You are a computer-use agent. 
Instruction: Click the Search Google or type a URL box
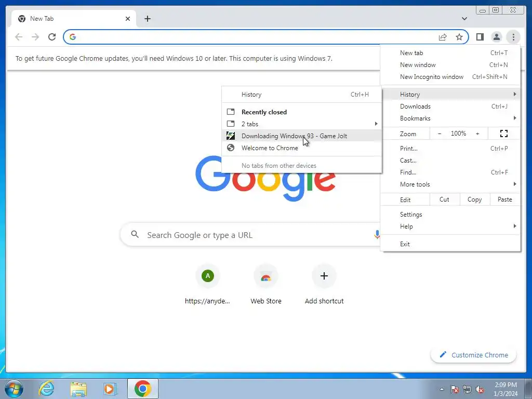pyautogui.click(x=251, y=235)
